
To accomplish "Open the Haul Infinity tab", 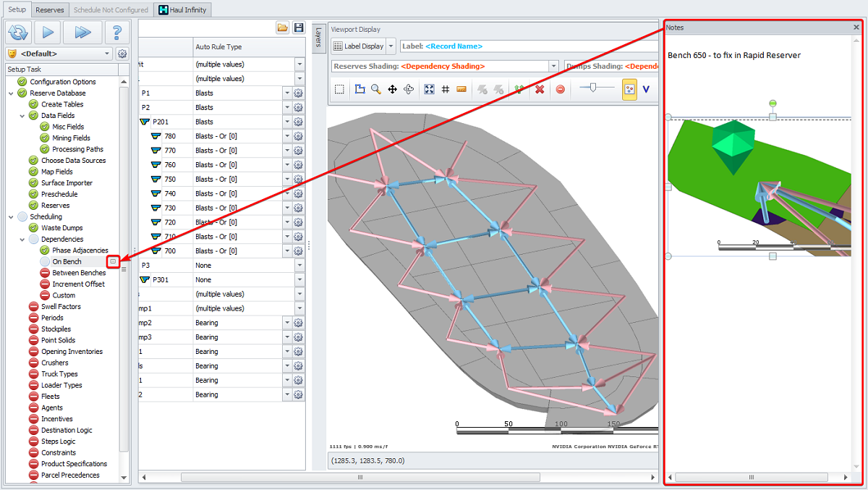I will [x=183, y=9].
